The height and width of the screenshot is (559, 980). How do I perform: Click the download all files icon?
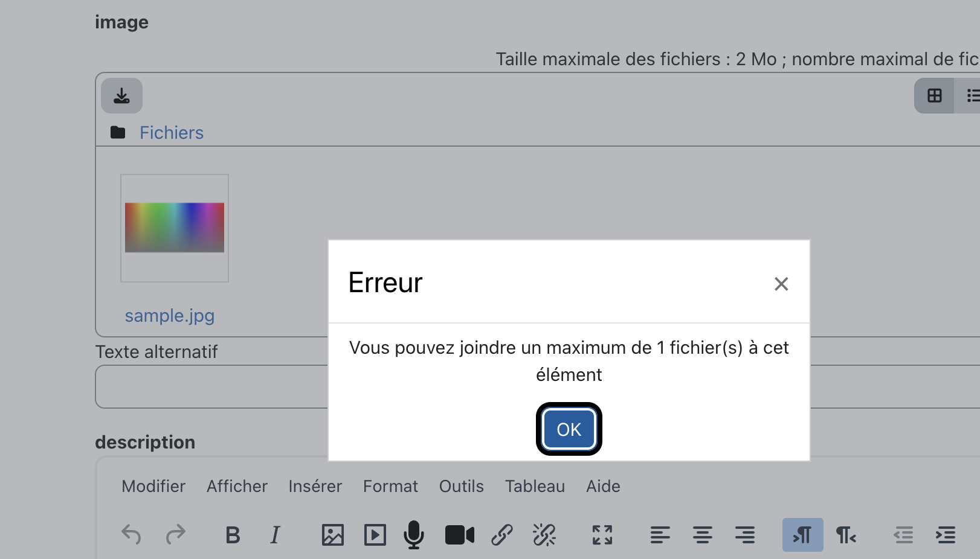(121, 95)
